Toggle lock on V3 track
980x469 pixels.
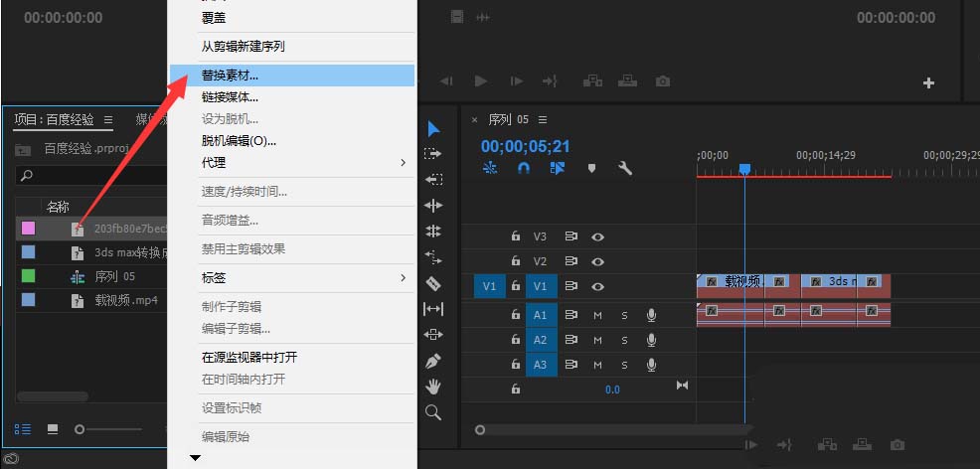click(x=515, y=236)
